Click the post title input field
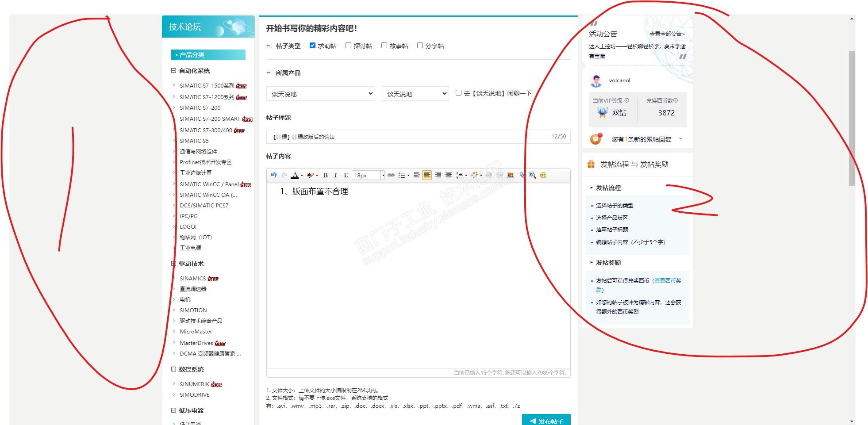 (418, 137)
